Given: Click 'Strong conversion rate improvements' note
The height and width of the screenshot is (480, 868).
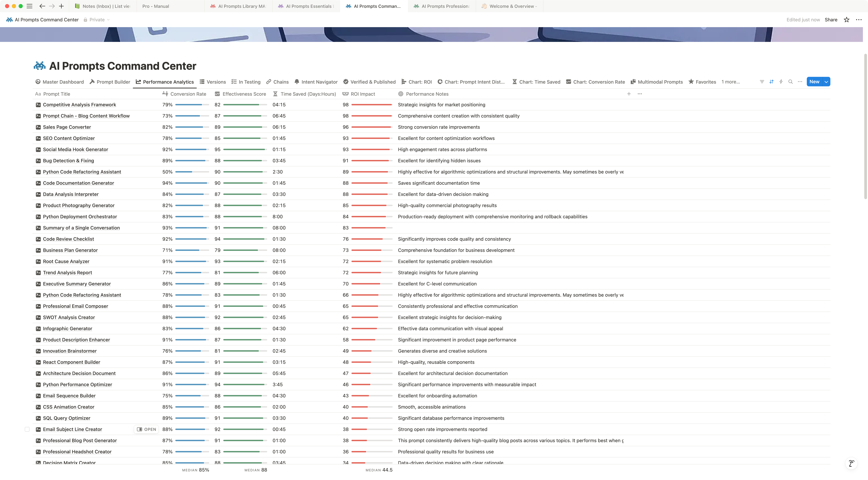Looking at the screenshot, I should click(x=439, y=127).
